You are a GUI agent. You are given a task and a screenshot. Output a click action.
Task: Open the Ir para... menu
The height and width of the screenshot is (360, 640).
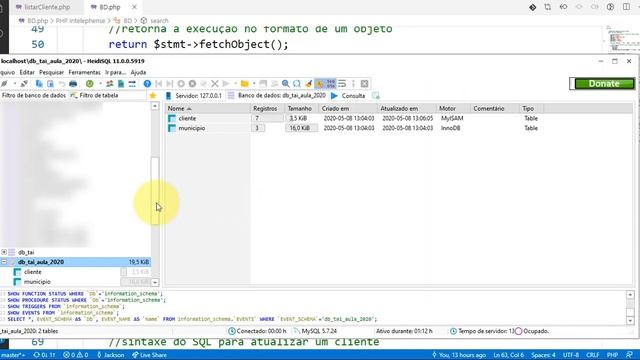pyautogui.click(x=115, y=72)
